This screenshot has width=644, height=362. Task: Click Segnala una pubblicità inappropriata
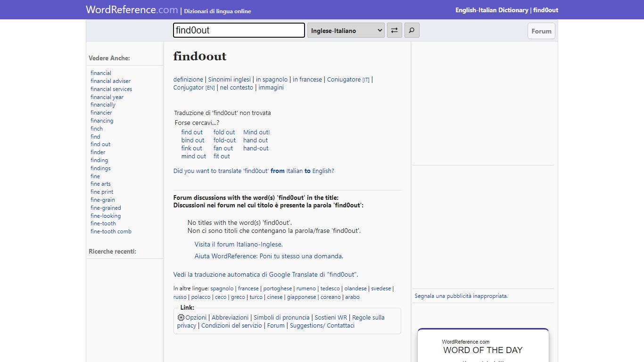461,296
